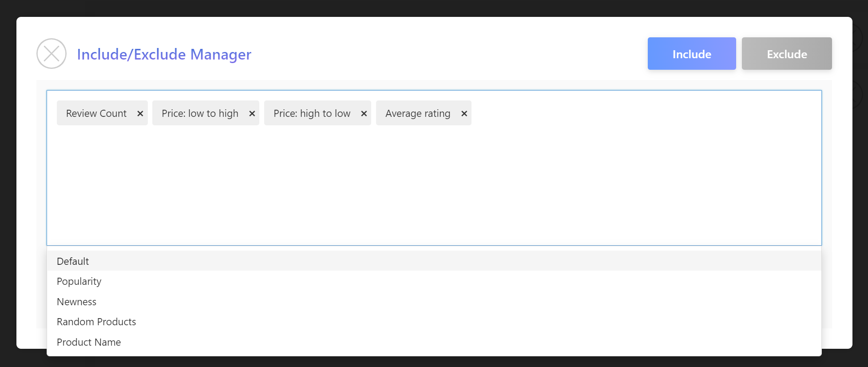
Task: Click the Include/Exclude Manager title
Action: 164,54
